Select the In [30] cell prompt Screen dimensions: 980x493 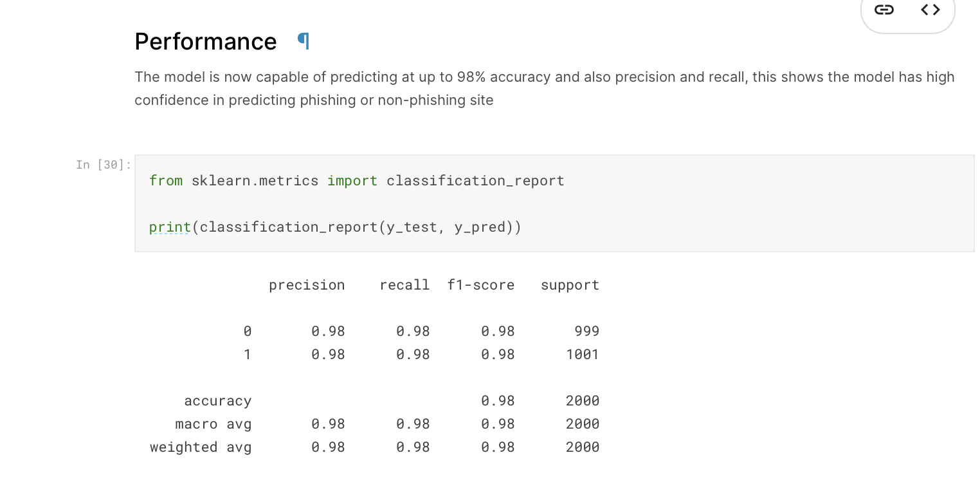103,165
